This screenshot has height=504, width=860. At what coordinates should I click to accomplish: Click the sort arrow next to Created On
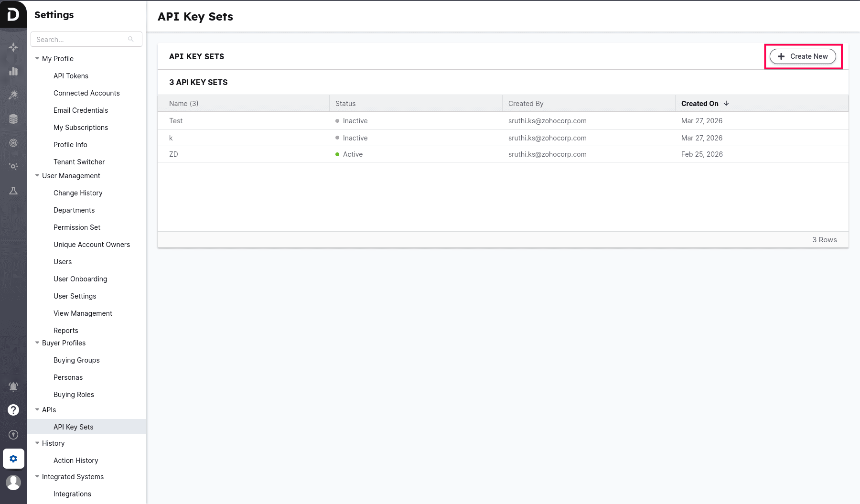tap(726, 103)
